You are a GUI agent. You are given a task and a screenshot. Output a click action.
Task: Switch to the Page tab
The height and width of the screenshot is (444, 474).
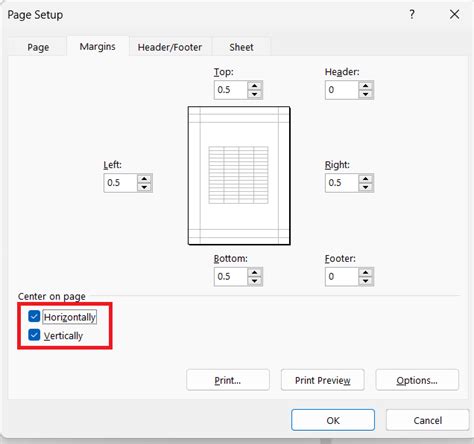click(38, 47)
